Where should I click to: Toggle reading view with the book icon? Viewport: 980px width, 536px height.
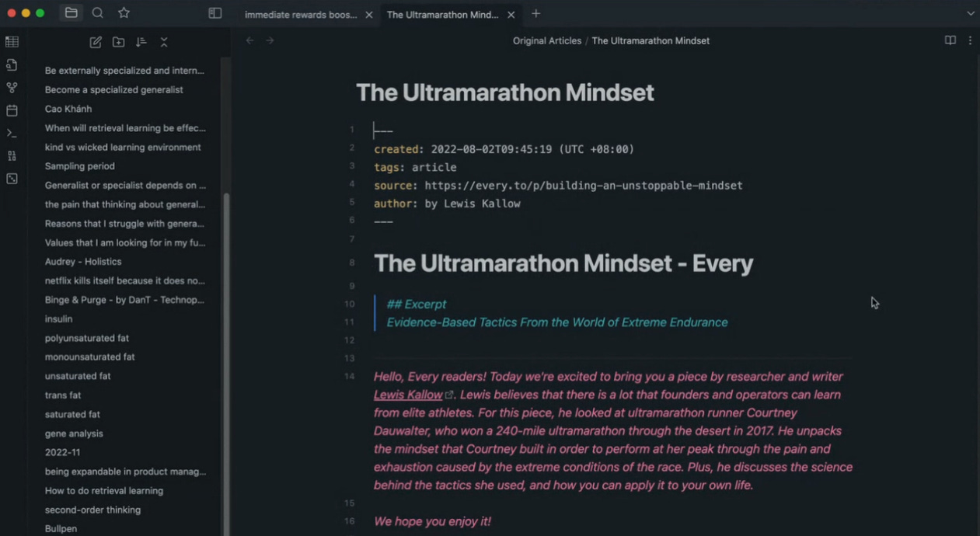(950, 40)
